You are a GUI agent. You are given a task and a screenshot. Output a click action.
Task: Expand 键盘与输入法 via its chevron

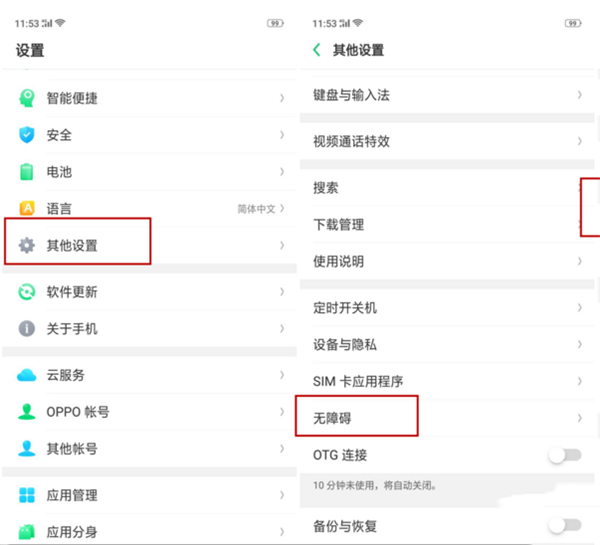[580, 95]
